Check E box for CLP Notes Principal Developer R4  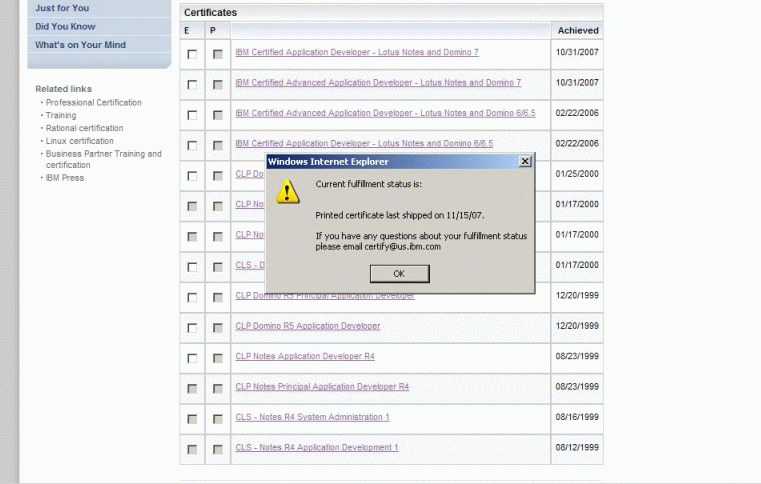192,389
